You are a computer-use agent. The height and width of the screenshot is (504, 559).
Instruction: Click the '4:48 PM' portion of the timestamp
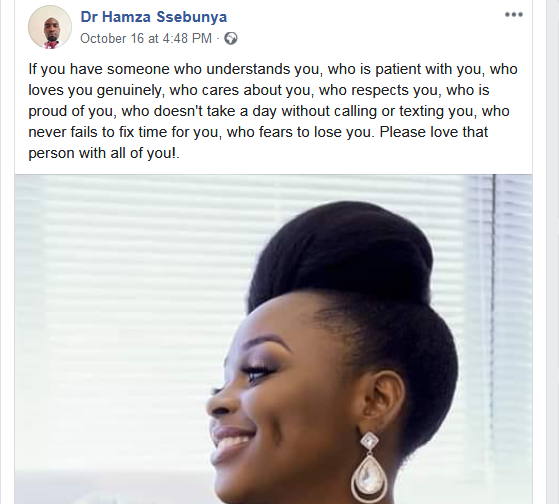click(x=187, y=38)
